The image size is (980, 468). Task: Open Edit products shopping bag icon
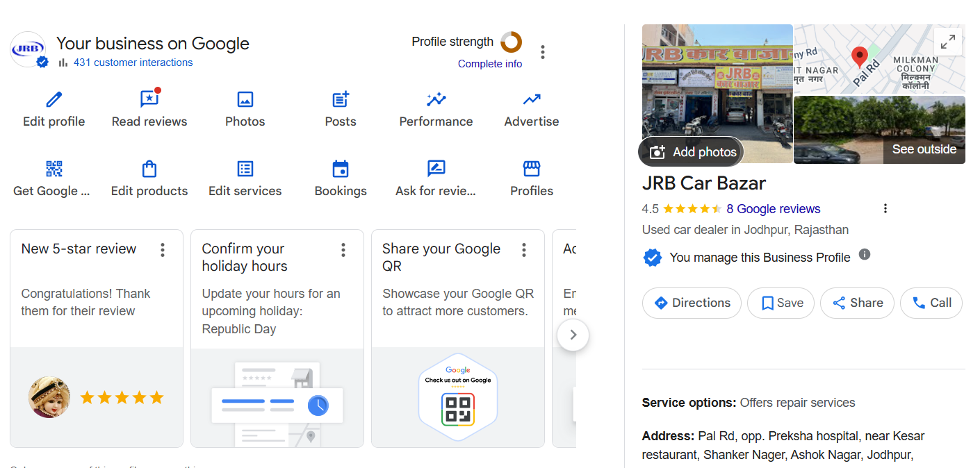point(149,169)
